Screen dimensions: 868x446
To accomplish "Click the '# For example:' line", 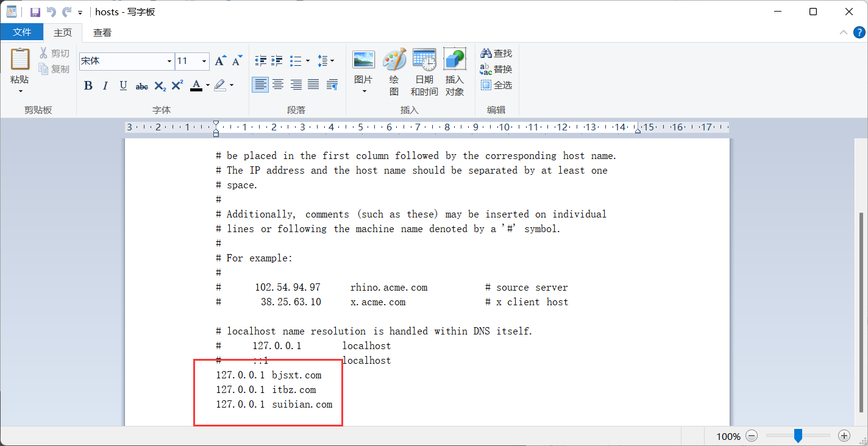I will tap(254, 258).
